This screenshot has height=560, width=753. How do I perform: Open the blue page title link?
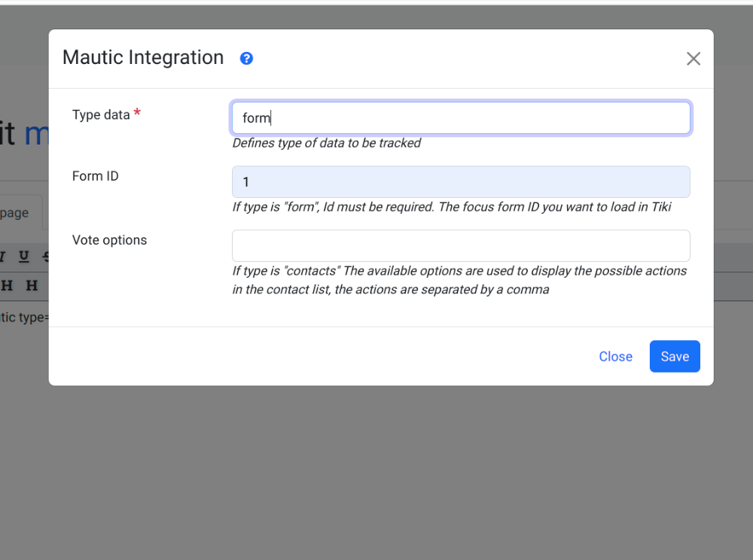(x=36, y=133)
